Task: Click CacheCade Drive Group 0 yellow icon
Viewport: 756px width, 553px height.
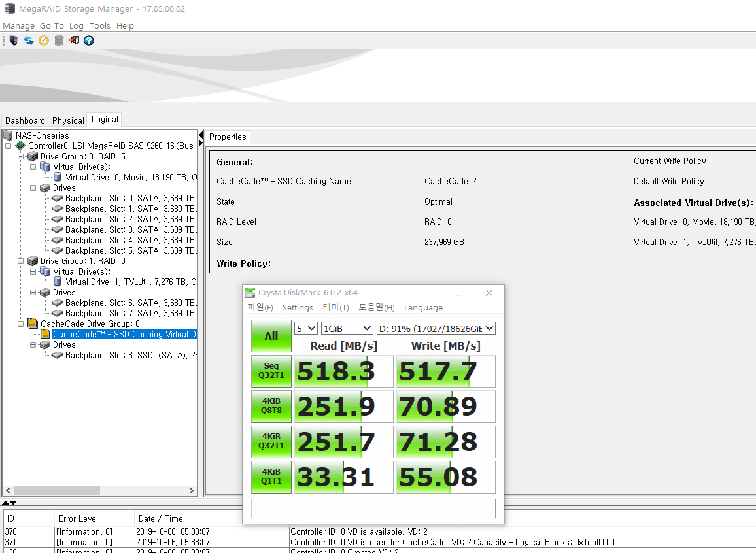Action: tap(33, 324)
